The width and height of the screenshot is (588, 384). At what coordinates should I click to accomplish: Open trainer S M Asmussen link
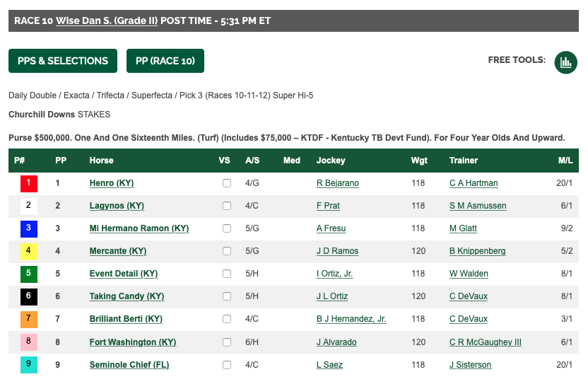478,206
